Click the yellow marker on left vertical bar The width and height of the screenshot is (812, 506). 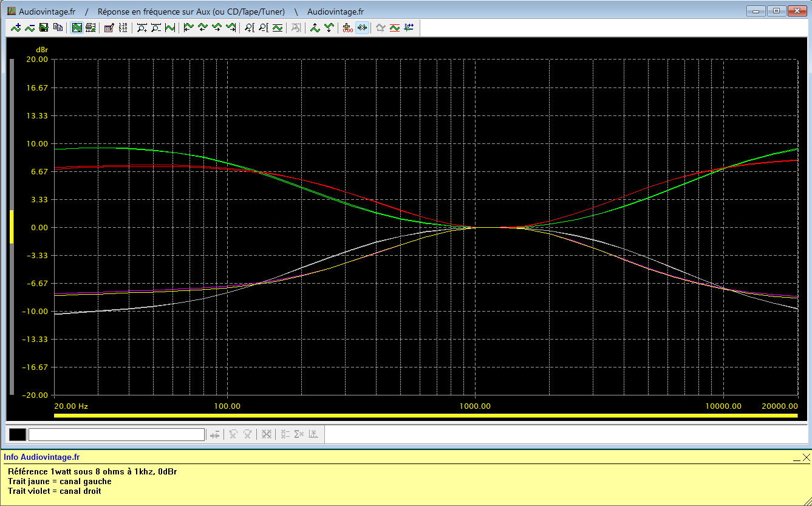point(11,227)
